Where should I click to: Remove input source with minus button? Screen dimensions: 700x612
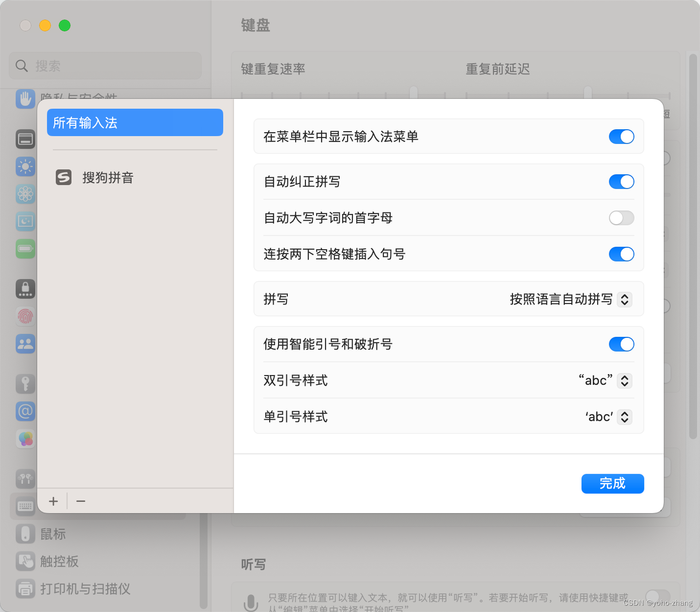click(81, 501)
